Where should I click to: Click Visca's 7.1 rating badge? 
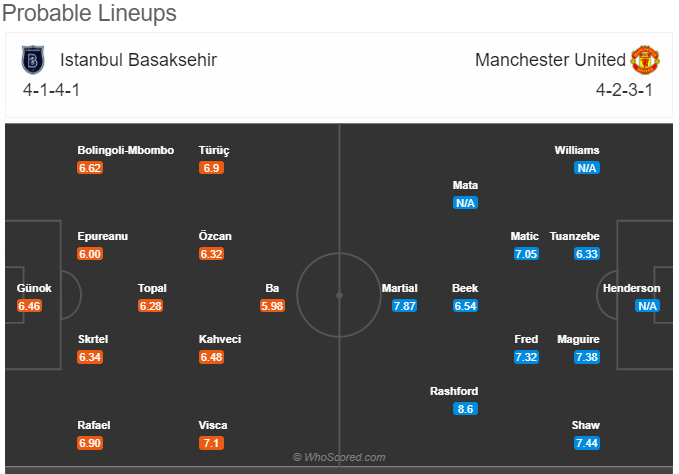pyautogui.click(x=211, y=443)
